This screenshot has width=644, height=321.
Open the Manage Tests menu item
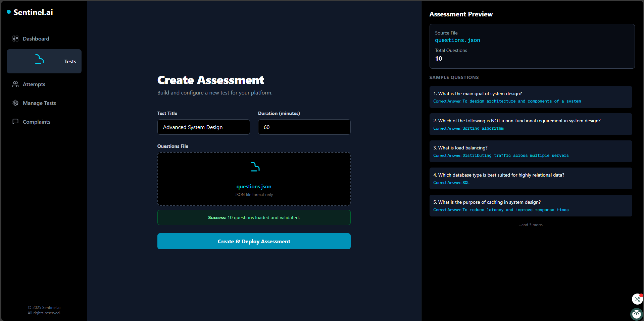click(x=39, y=103)
